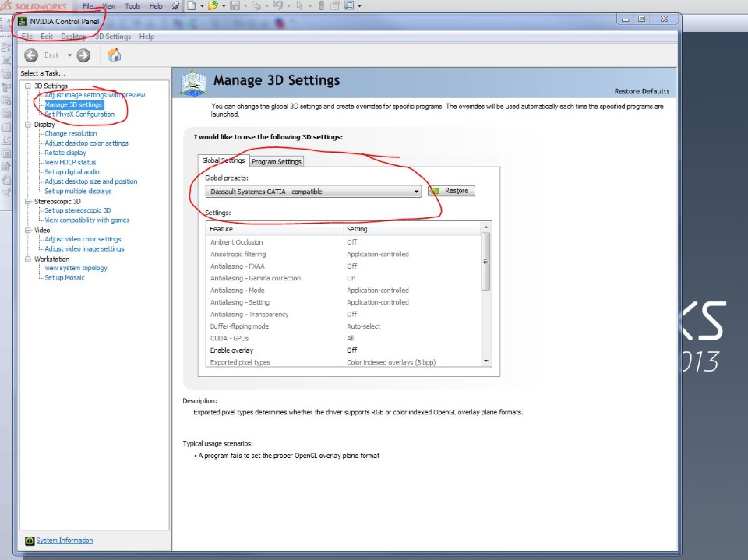Open the SolidWorks File menu
Viewport: 748px width, 560px height.
88,6
